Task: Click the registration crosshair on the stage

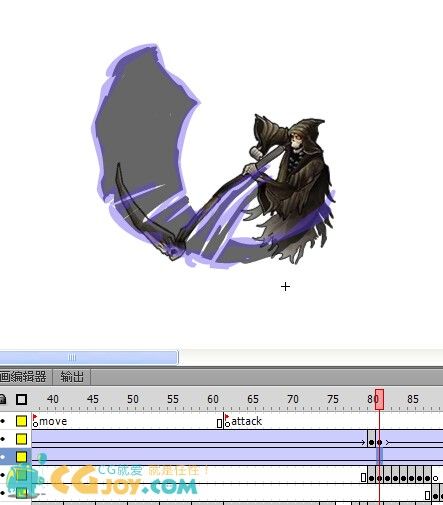Action: 285,287
